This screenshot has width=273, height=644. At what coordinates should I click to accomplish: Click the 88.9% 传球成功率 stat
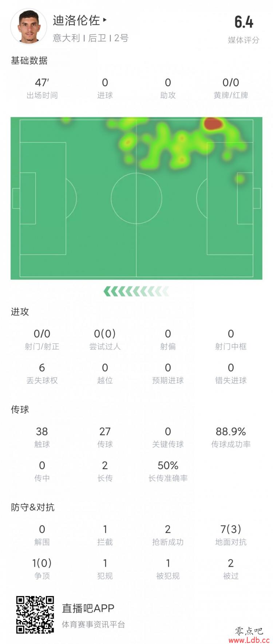click(231, 437)
